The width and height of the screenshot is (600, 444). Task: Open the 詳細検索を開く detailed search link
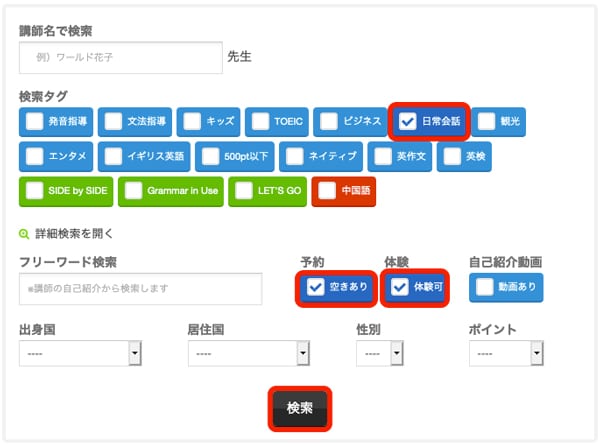tap(74, 234)
